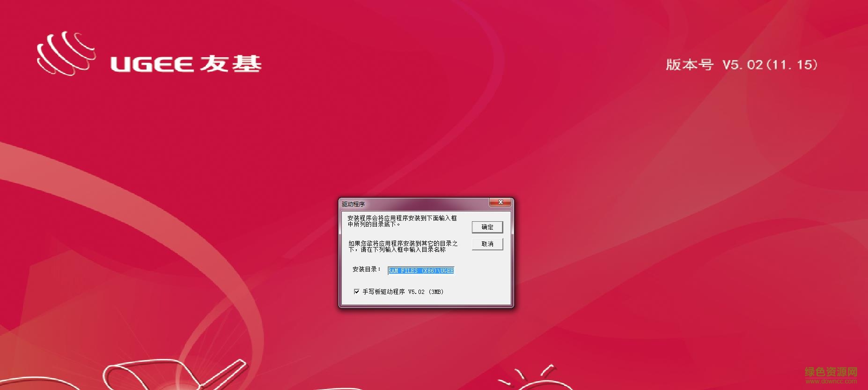Click the 安装目录: field label

pyautogui.click(x=366, y=270)
